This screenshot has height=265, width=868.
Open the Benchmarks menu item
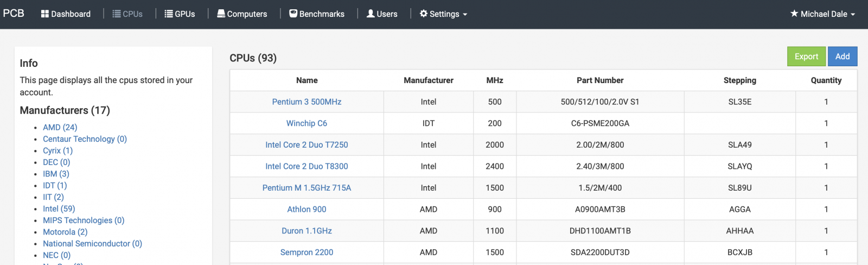click(322, 14)
